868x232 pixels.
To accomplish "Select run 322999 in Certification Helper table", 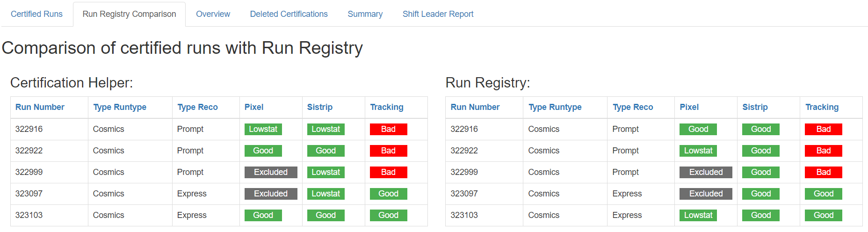I will (29, 172).
